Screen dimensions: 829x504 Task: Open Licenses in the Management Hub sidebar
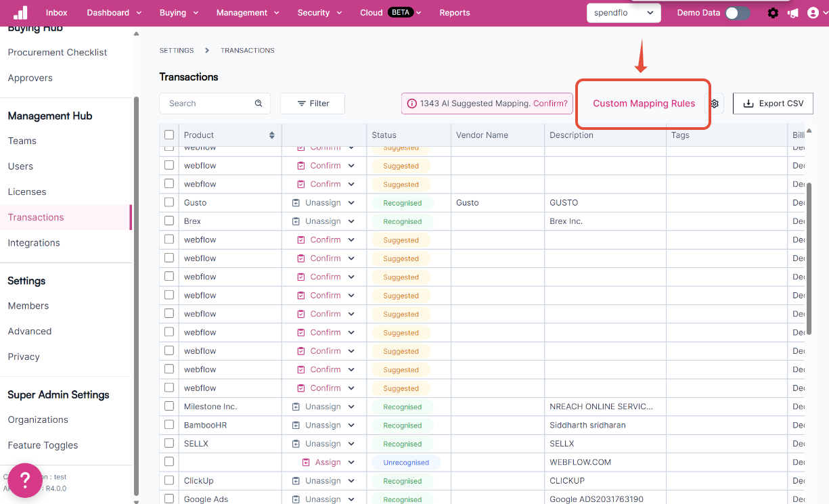click(x=27, y=191)
